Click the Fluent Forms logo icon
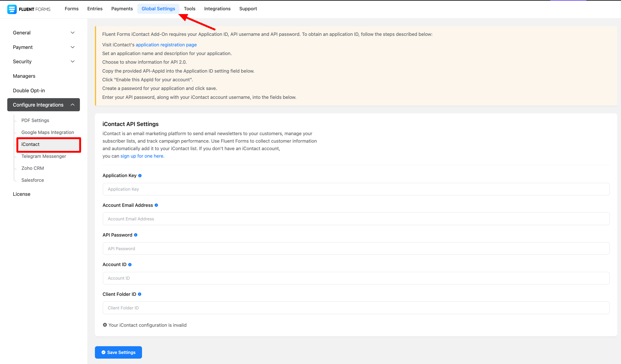Screen dimensions: 621x364 (12, 9)
